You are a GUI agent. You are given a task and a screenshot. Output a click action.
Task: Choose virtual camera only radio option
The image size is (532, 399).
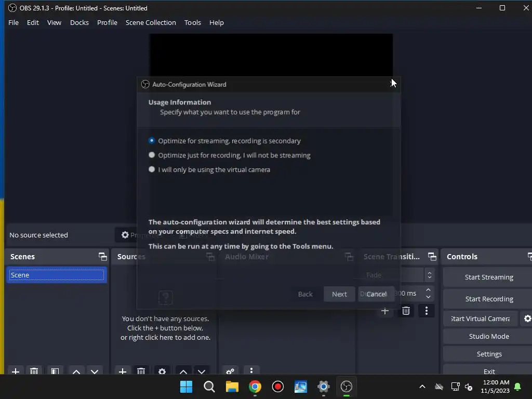(x=152, y=169)
